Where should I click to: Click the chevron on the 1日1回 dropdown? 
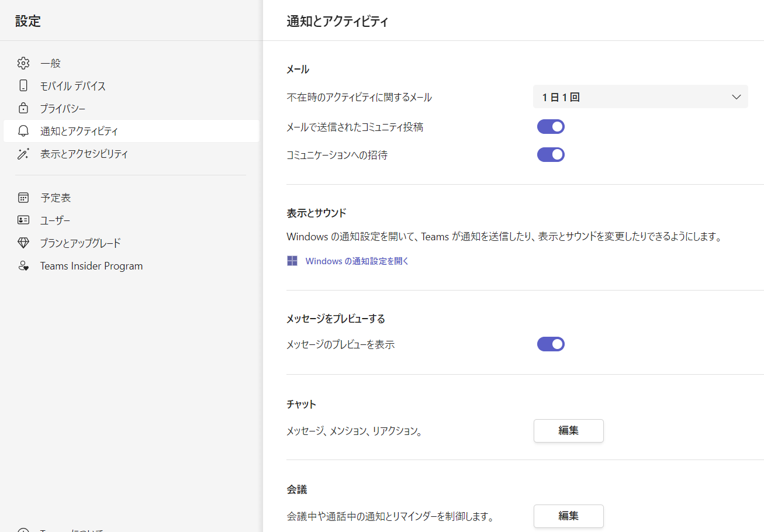737,97
